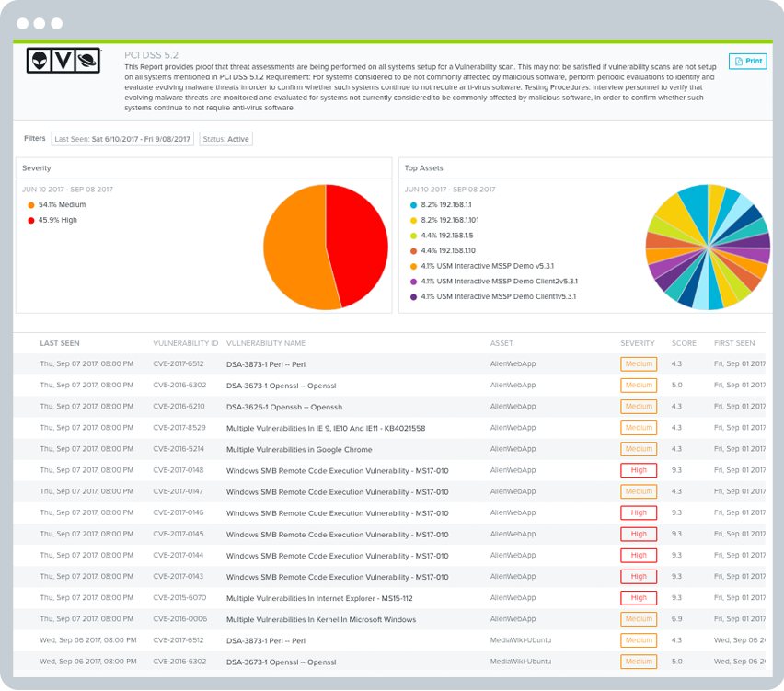Click the Top Assets pie chart
The width and height of the screenshot is (784, 691).
click(x=708, y=247)
